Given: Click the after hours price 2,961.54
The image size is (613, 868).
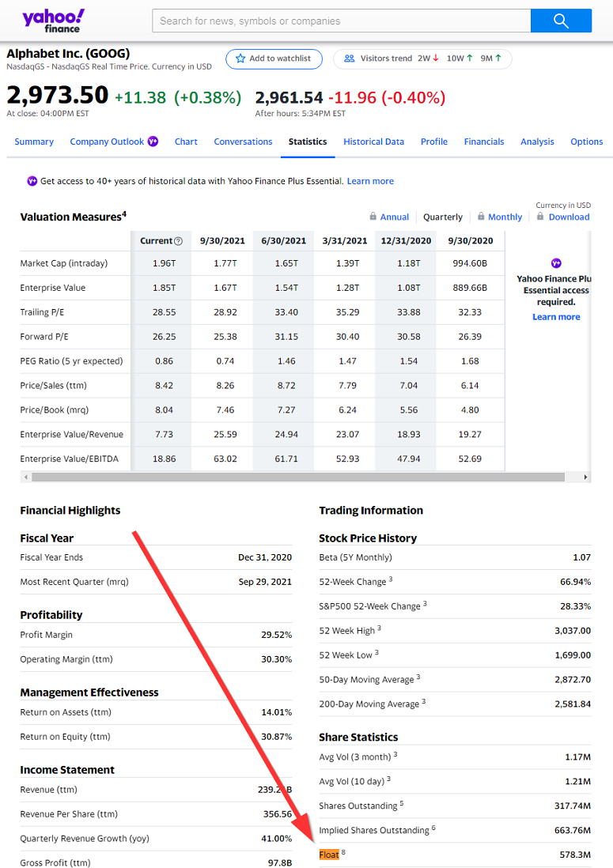Looking at the screenshot, I should pos(289,97).
